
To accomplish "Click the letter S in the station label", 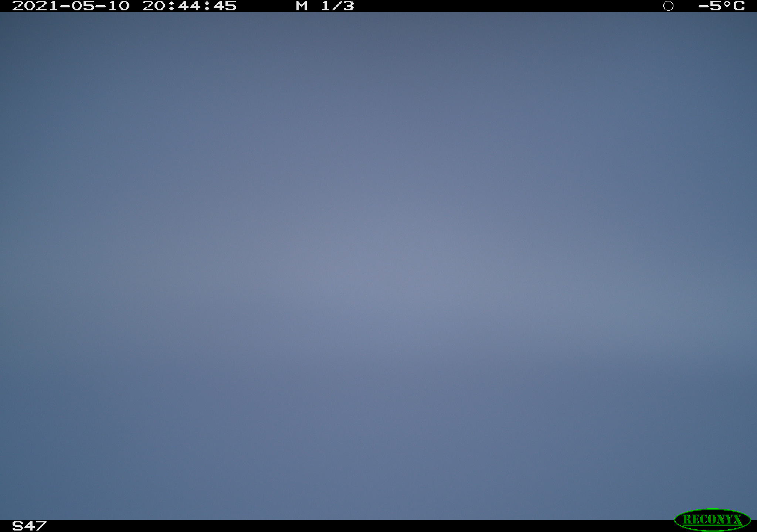I will (x=18, y=525).
